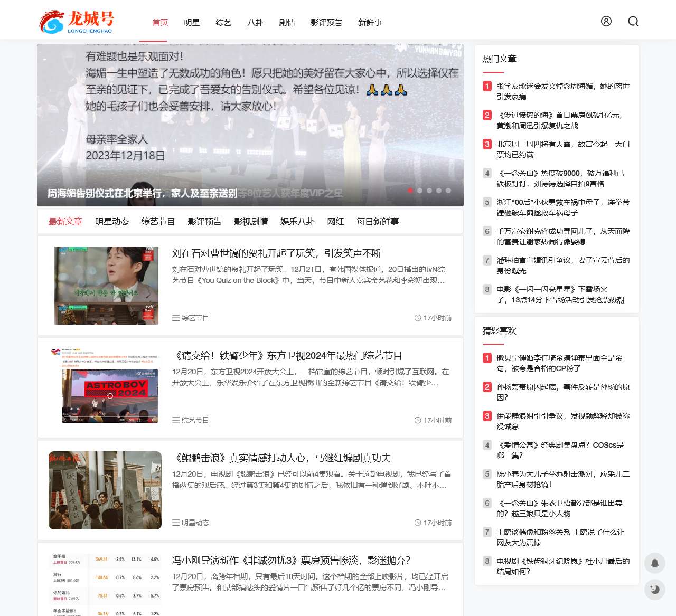Select the fourth carousel dot

pos(439,191)
